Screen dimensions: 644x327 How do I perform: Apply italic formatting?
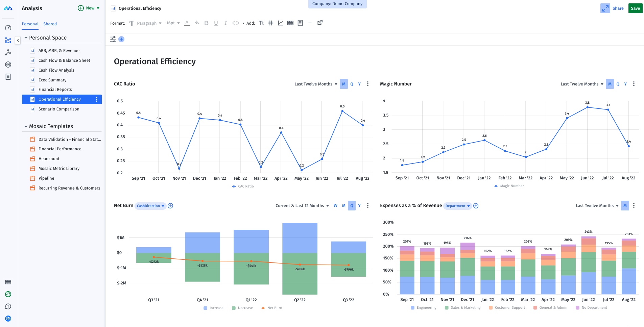click(x=225, y=23)
